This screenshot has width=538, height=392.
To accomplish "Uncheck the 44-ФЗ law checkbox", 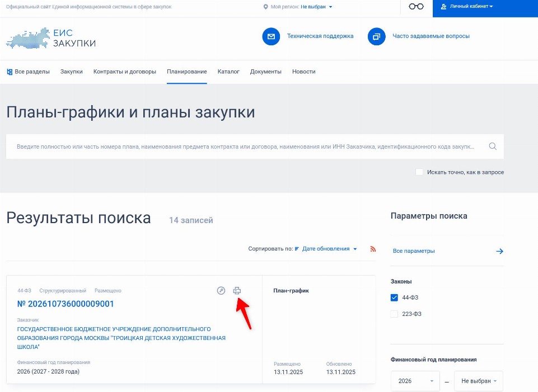I will tap(394, 297).
